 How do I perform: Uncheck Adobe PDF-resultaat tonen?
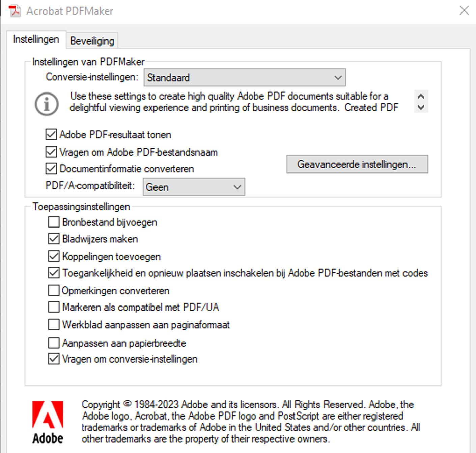tap(51, 134)
